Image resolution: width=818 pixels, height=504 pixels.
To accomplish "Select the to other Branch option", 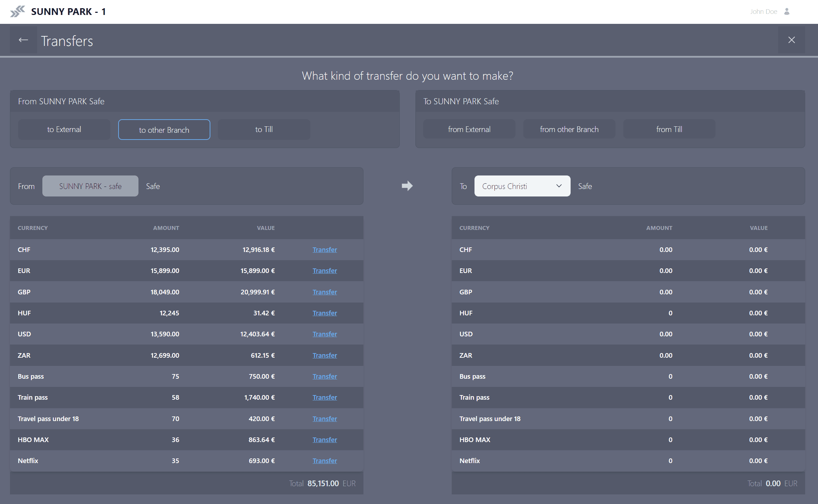I will tap(164, 130).
